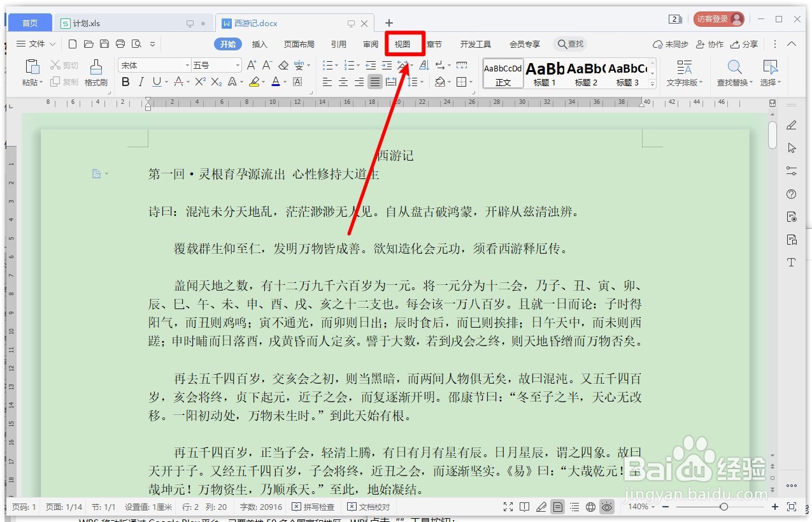Viewport: 812px width, 522px height.
Task: Click the 访客登录 login button
Action: click(718, 19)
